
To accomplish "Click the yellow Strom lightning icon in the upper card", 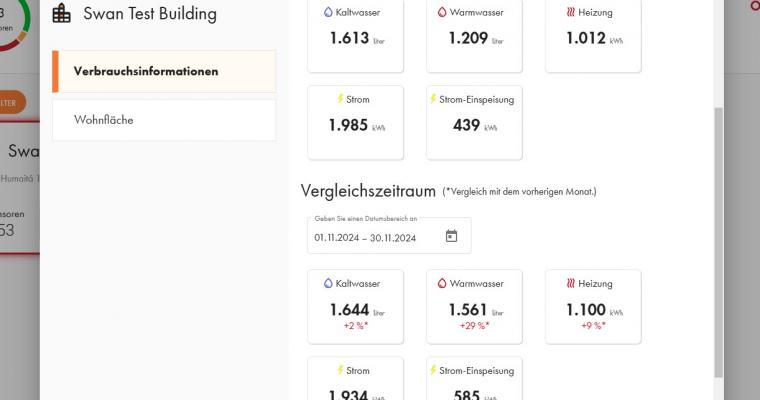I will coord(340,99).
